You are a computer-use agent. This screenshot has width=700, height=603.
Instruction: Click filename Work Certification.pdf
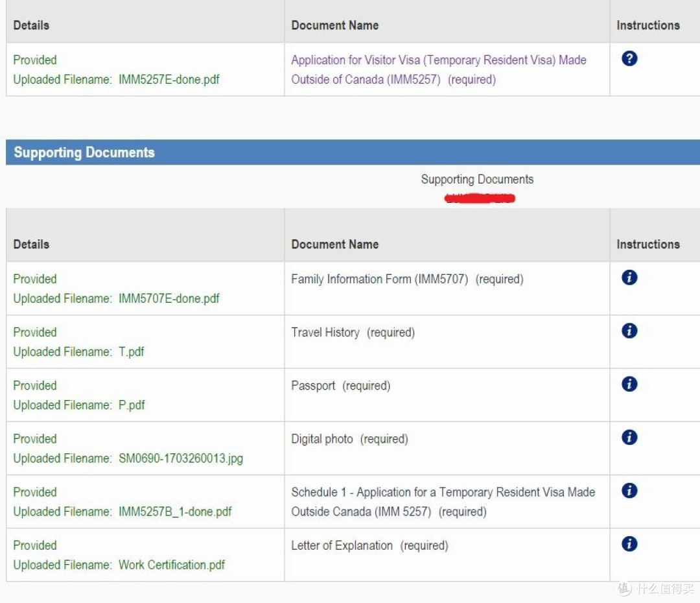coord(171,565)
